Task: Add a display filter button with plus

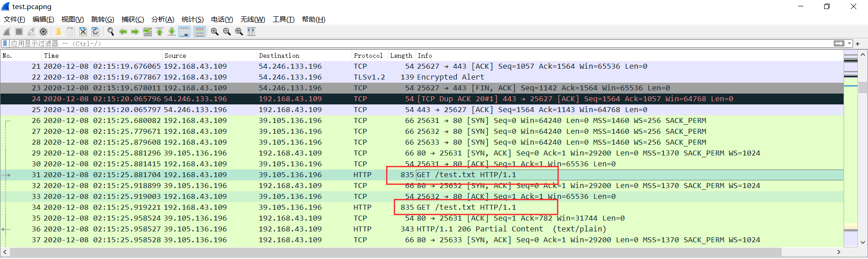Action: tap(858, 43)
